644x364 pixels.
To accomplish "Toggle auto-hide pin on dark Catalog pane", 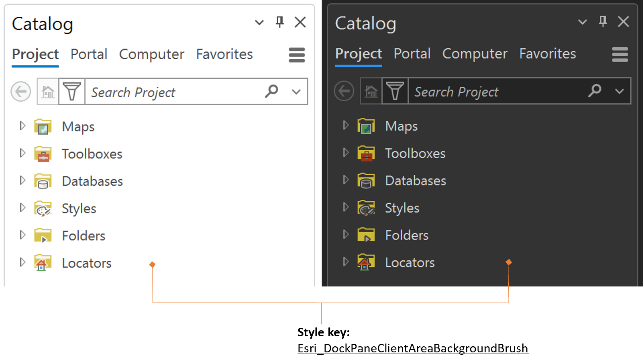I will click(603, 22).
